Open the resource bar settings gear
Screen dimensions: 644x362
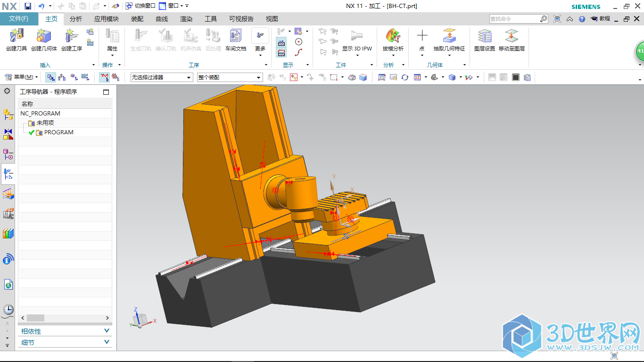pyautogui.click(x=7, y=91)
